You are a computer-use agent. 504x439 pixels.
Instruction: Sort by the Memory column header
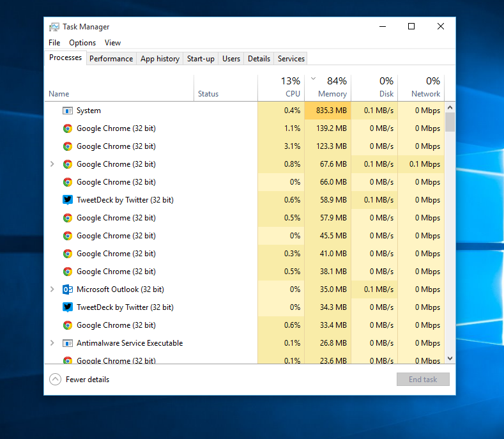(x=328, y=88)
